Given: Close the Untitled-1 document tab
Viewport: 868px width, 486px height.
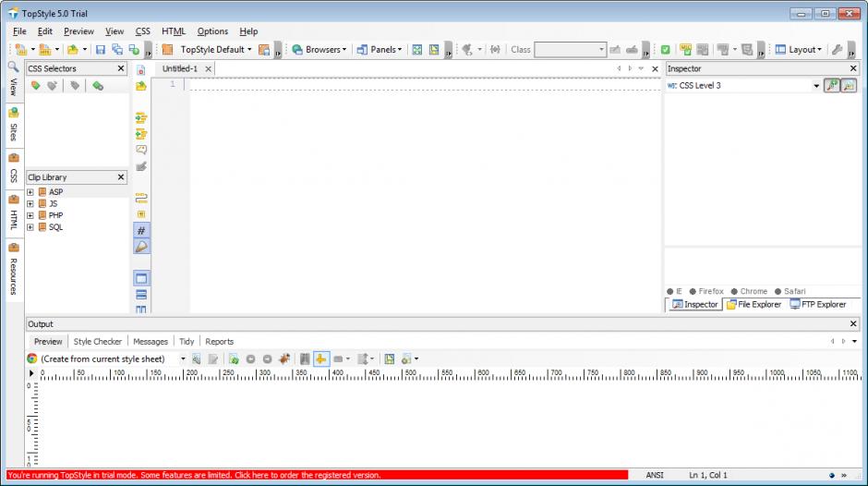Looking at the screenshot, I should pyautogui.click(x=208, y=69).
